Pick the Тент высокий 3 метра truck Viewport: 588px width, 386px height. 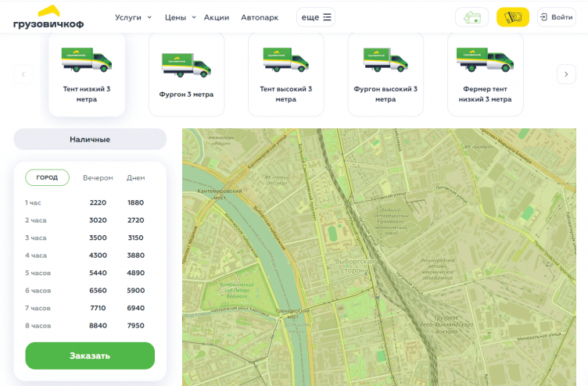[285, 75]
